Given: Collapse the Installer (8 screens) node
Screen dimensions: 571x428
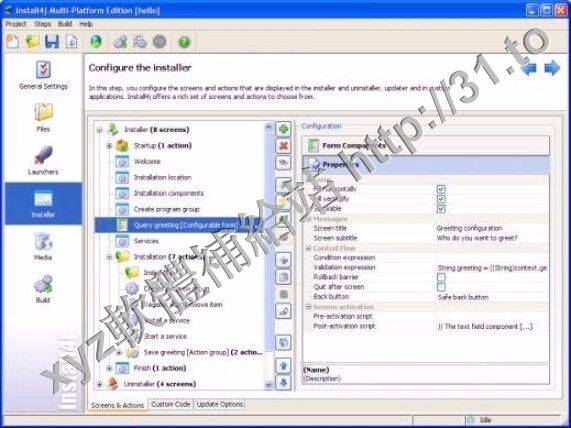Looking at the screenshot, I should pos(99,130).
